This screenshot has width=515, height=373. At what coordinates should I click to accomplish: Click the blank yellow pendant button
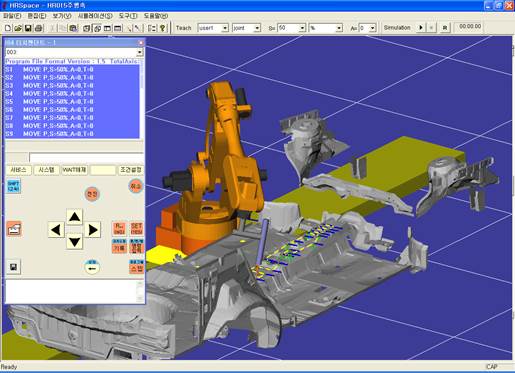(x=103, y=170)
